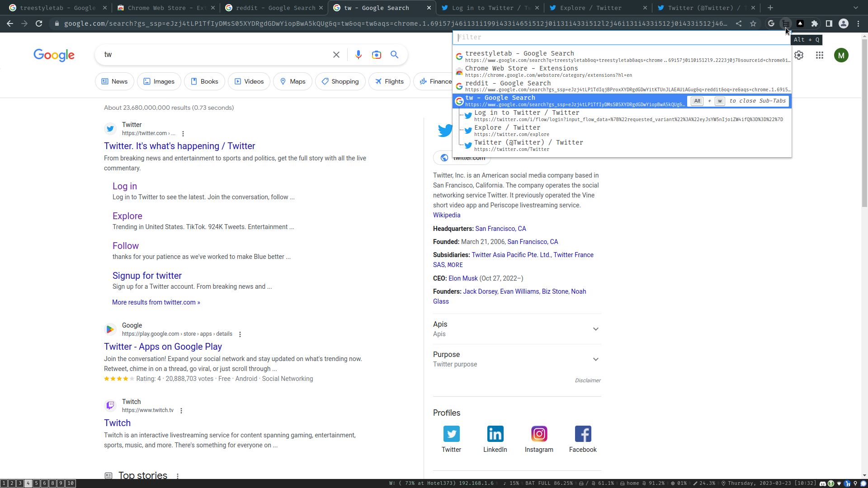Select Images search filter tab
This screenshot has width=868, height=488.
point(159,81)
